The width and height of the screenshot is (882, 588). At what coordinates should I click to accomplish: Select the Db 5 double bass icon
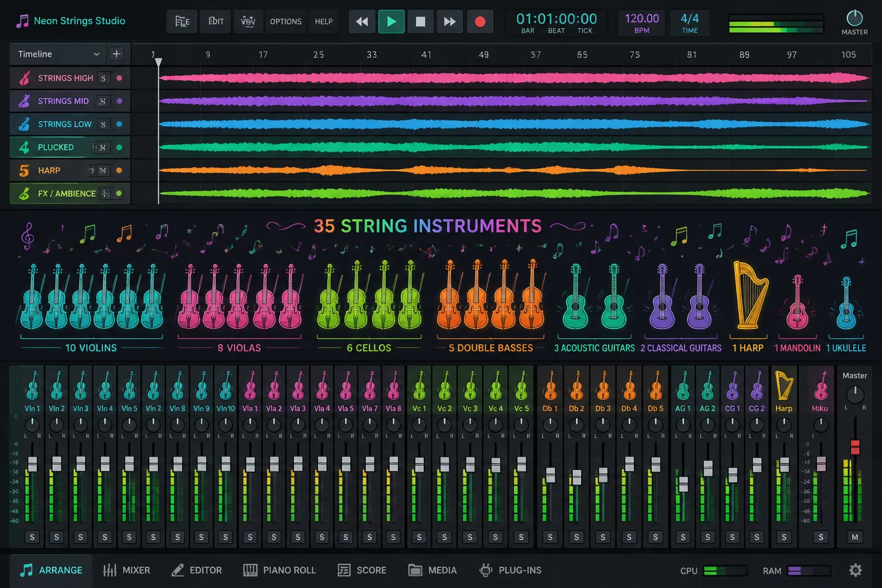[x=655, y=385]
